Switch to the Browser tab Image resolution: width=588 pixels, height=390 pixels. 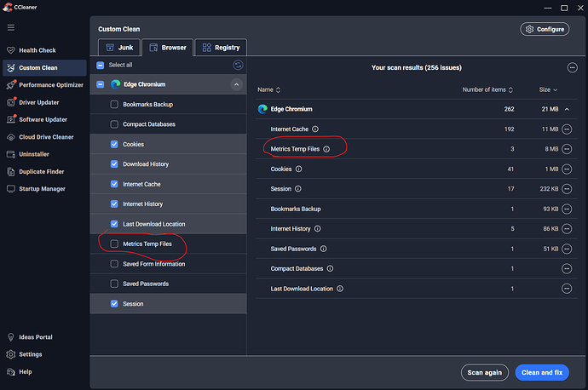tap(168, 48)
